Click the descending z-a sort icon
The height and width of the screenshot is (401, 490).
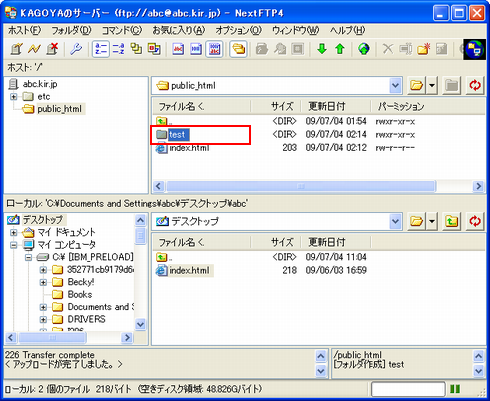[x=118, y=49]
